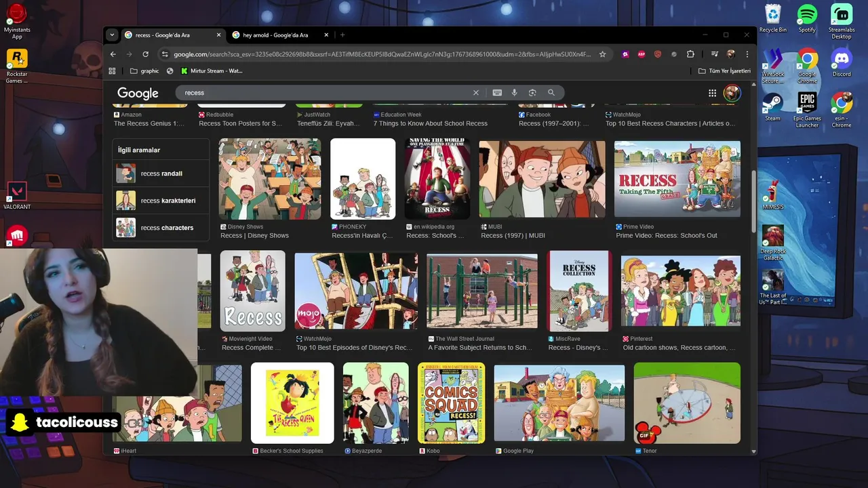The height and width of the screenshot is (488, 868).
Task: Open the Deep Rock Galactic desktop shortcut
Action: (x=773, y=243)
